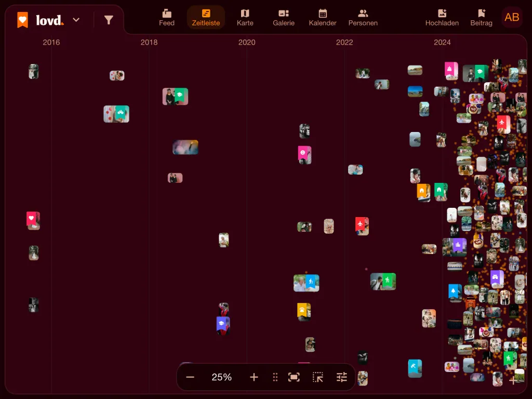Viewport: 532px width, 399px height.
Task: Select the 2022 year marker
Action: [x=344, y=43]
